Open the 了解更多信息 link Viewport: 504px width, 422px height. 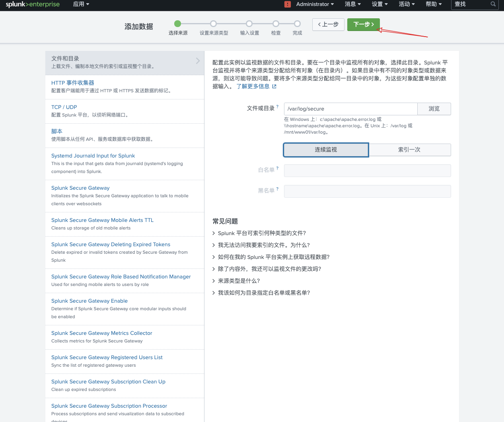pyautogui.click(x=253, y=86)
